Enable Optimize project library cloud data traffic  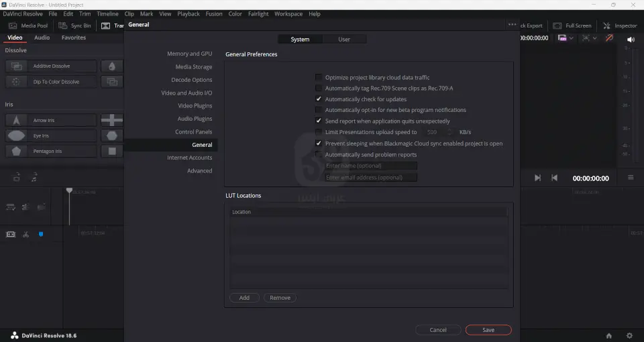[318, 77]
